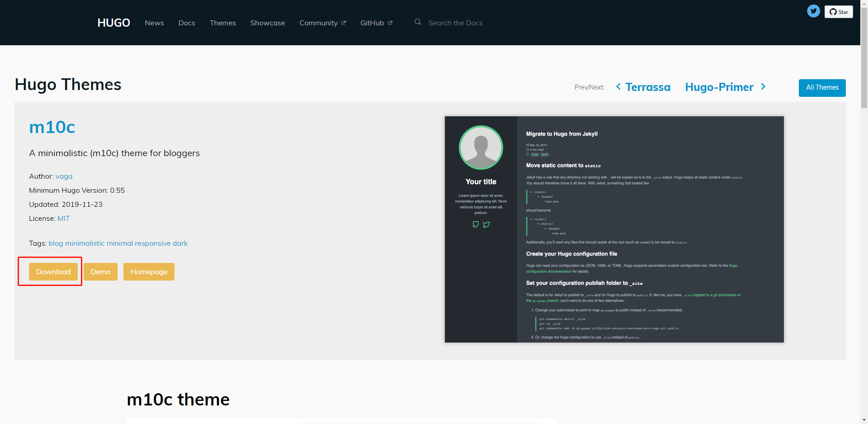Click the next chevron after Hugo-Primer
868x424 pixels.
tap(763, 86)
